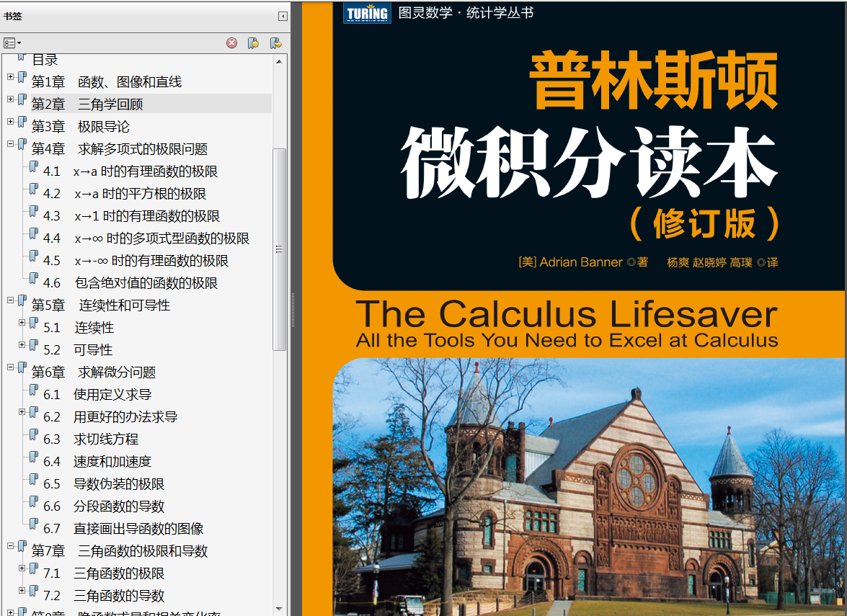Click bookmark ribbon icon beside 5.2 entry

33,345
